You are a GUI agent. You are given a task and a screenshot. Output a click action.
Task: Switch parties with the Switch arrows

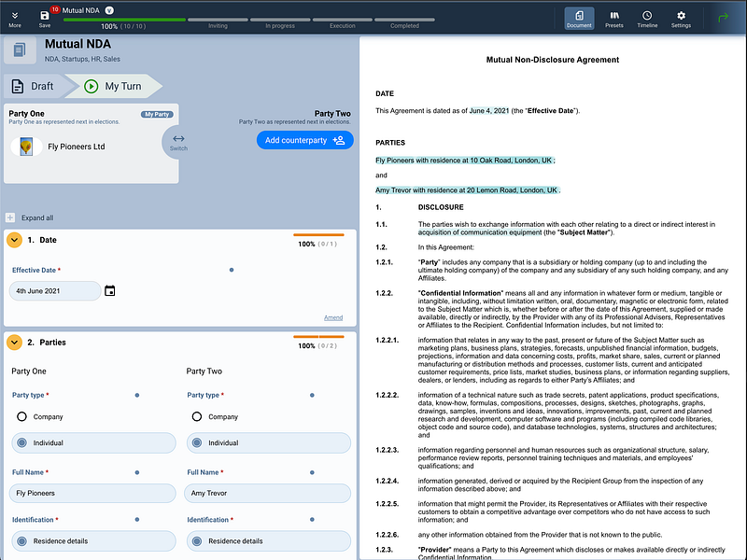pyautogui.click(x=178, y=142)
